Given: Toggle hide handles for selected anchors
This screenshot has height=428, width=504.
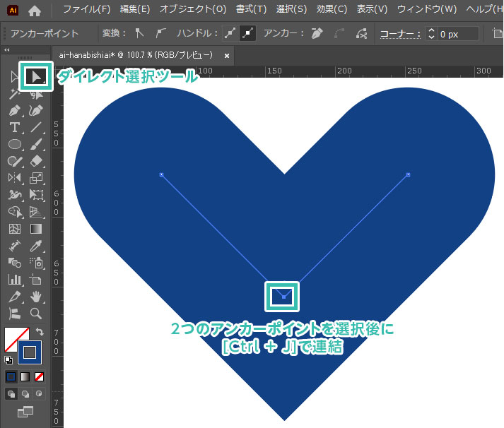Looking at the screenshot, I should 248,33.
